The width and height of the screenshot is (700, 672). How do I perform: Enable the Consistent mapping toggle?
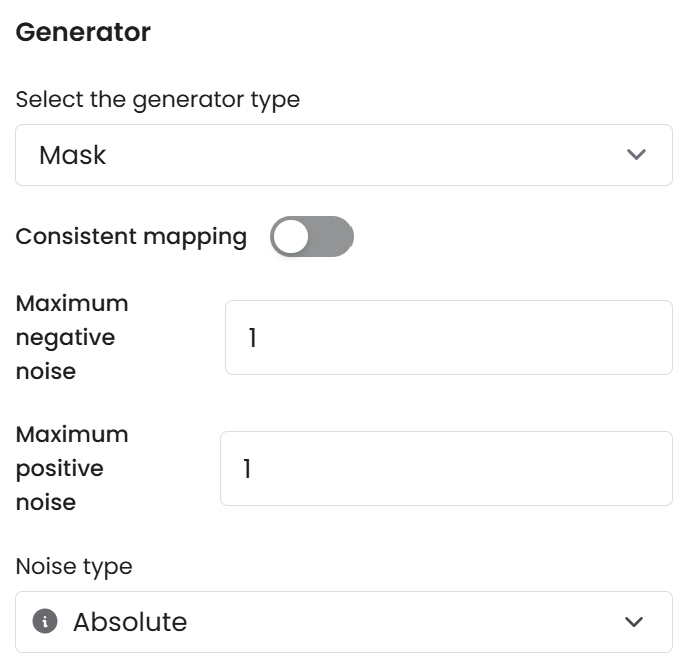[311, 237]
